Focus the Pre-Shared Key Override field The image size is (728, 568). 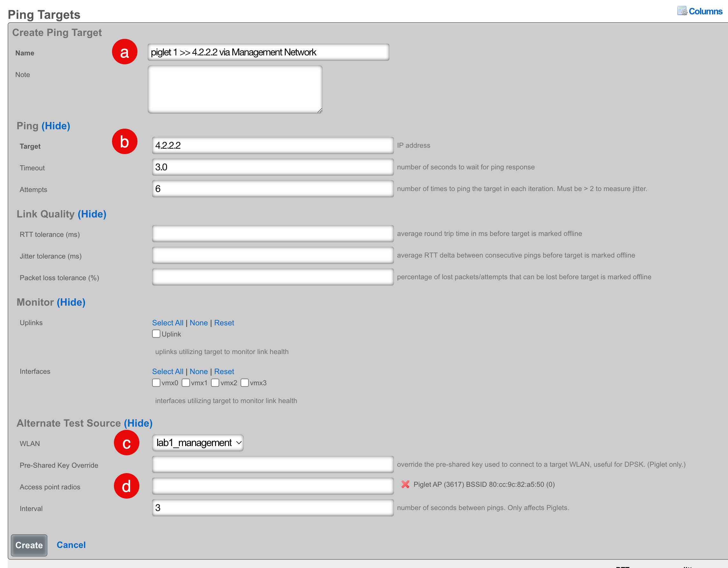pos(272,464)
